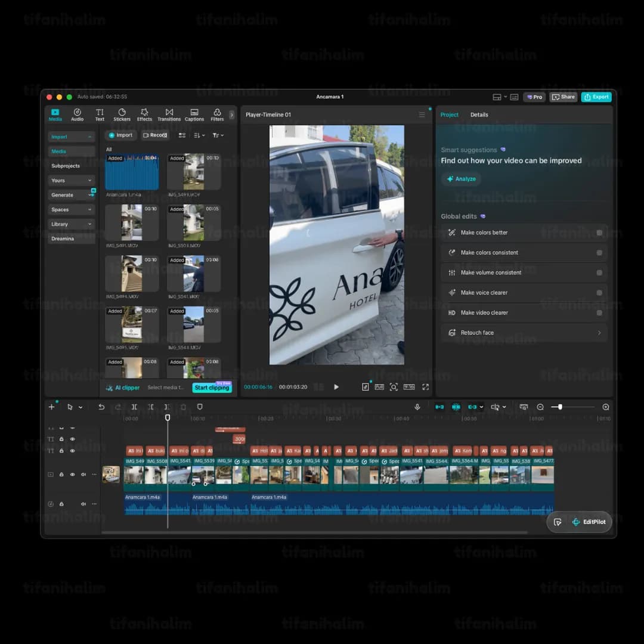Open the Audio tab
Screen dimensions: 644x644
coord(77,114)
